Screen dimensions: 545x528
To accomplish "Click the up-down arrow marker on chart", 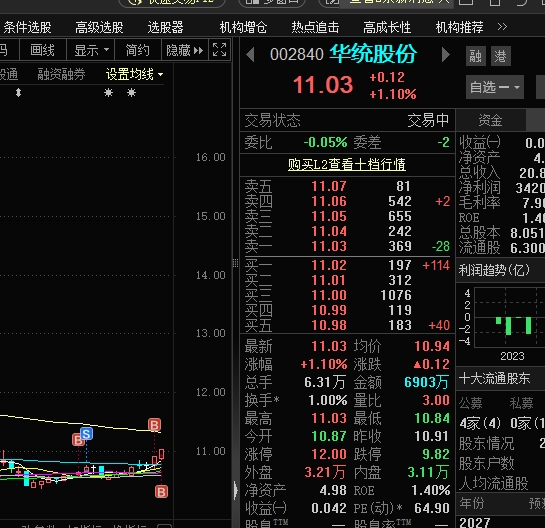I will pyautogui.click(x=18, y=92).
